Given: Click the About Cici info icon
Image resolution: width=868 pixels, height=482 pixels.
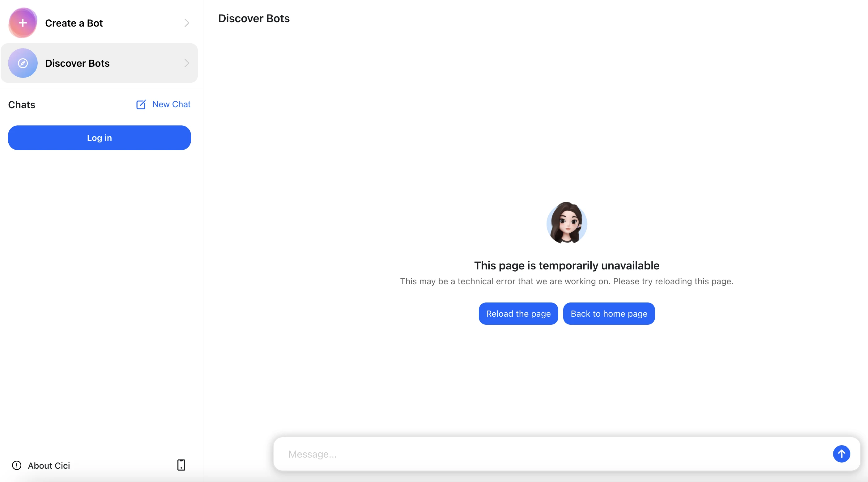Looking at the screenshot, I should point(17,465).
